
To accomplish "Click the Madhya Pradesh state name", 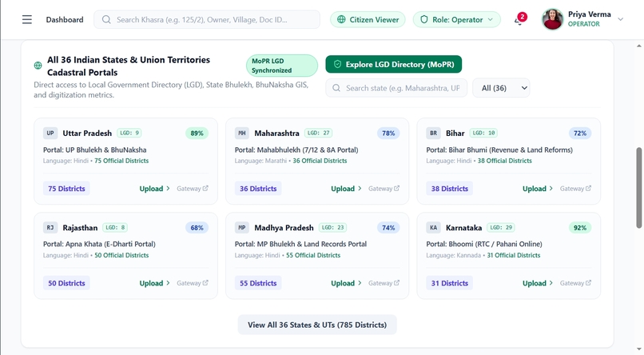I will (284, 228).
